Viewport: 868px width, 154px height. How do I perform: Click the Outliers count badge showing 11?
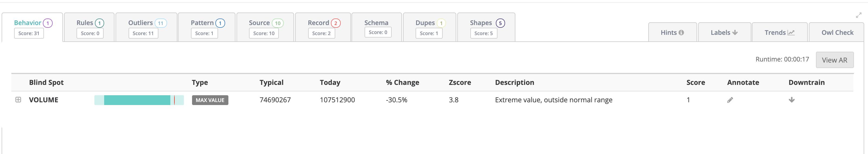tap(160, 23)
